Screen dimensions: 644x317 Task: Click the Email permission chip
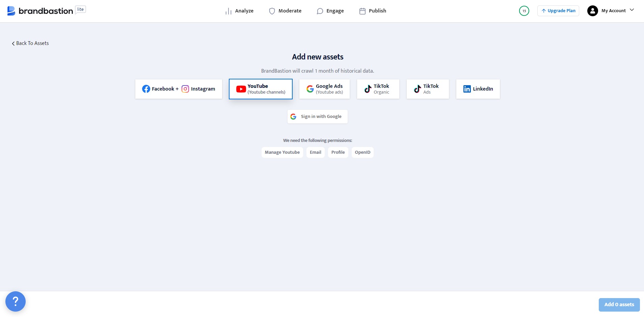click(316, 152)
